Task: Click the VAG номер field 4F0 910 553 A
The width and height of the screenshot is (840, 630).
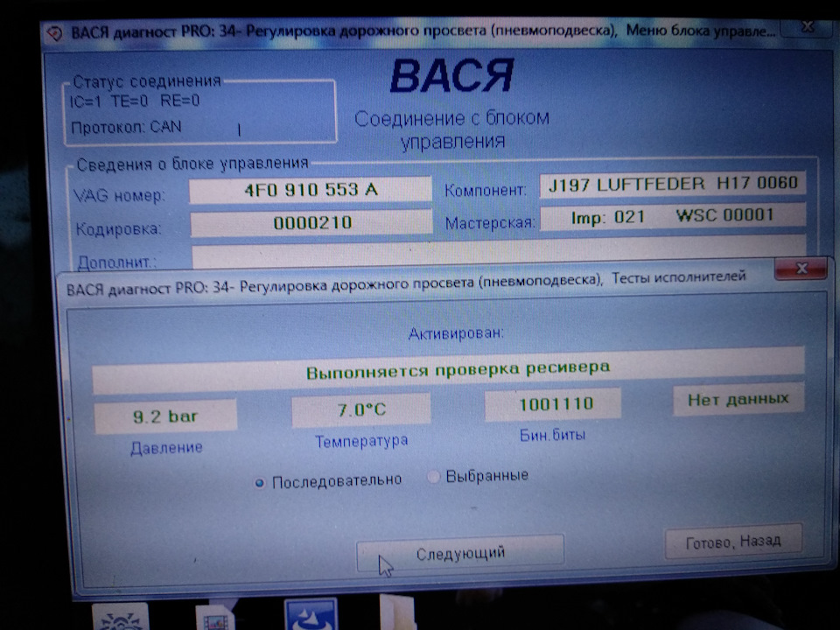Action: click(310, 190)
